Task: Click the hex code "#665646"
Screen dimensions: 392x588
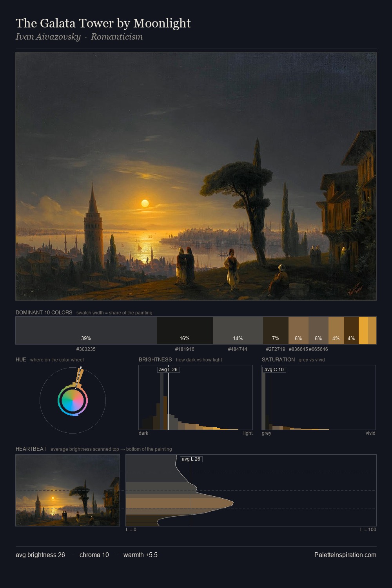Action: [x=318, y=349]
